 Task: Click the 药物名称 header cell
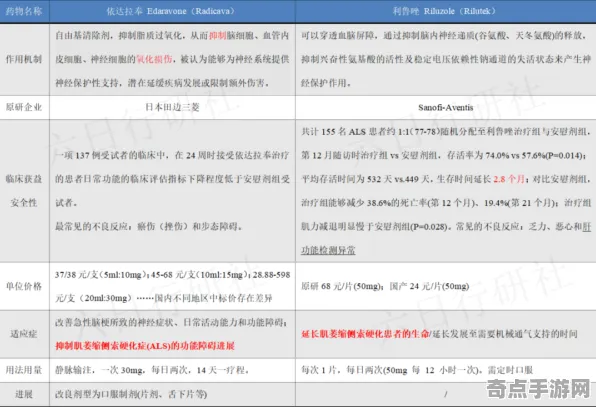coord(24,11)
